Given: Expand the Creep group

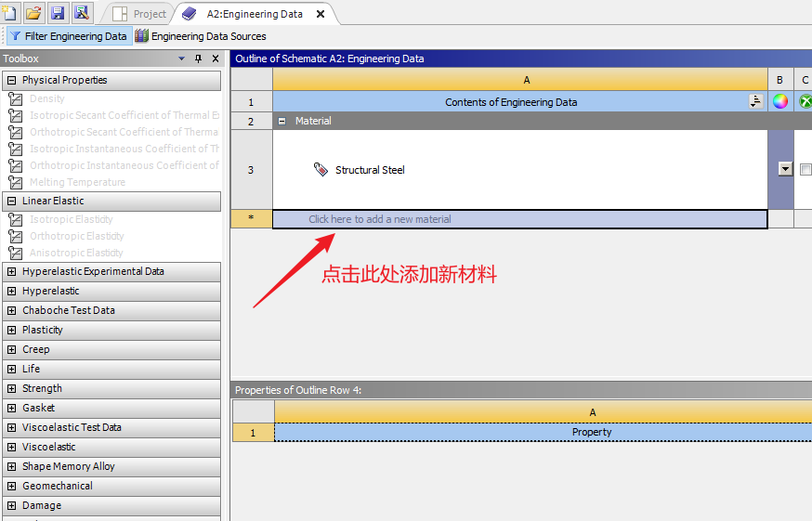Looking at the screenshot, I should (x=11, y=349).
